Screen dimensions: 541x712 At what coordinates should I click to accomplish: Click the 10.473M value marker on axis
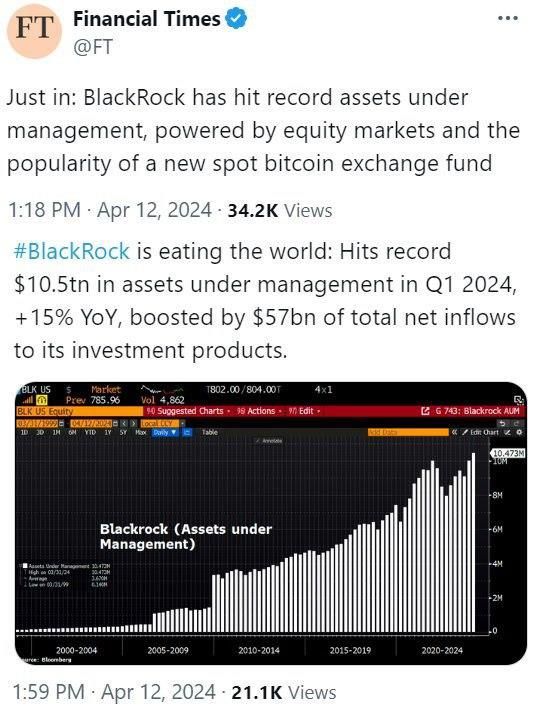coord(508,453)
